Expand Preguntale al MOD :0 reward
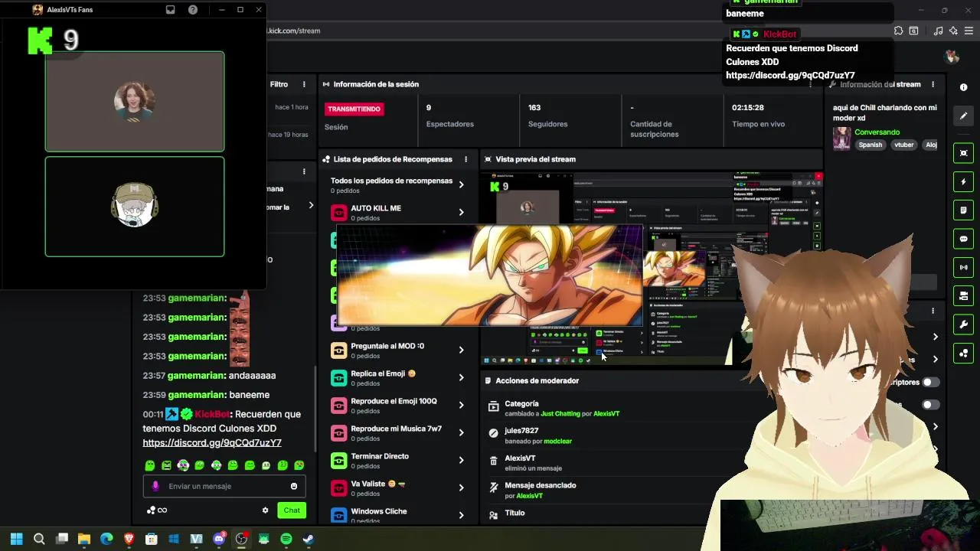The height and width of the screenshot is (551, 980). 461,350
